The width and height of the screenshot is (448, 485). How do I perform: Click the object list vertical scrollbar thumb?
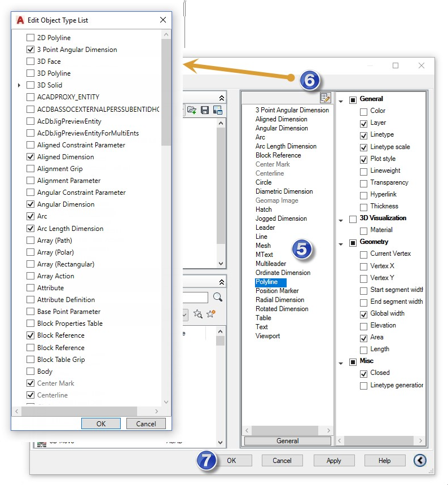point(166,92)
